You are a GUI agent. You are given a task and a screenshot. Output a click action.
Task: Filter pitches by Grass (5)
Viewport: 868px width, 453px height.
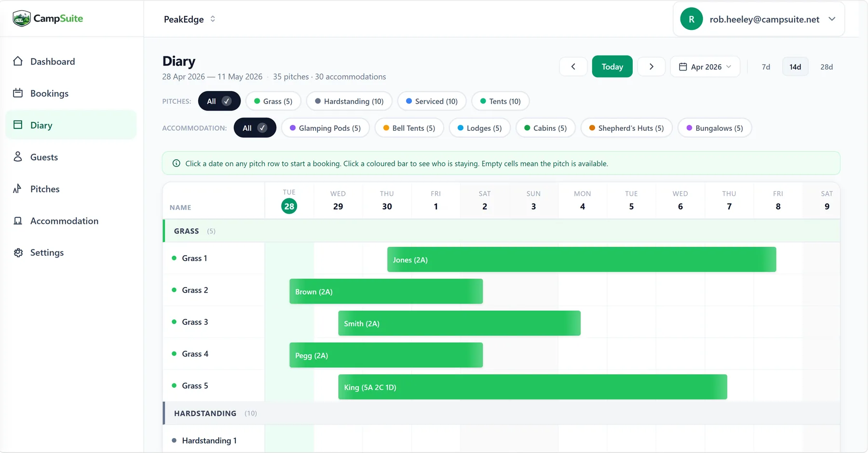point(273,101)
